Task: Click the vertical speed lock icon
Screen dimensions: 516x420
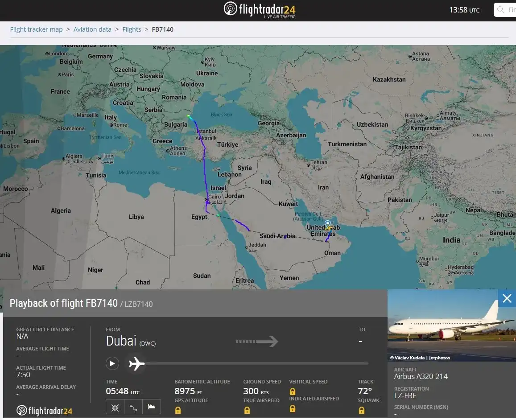Action: tap(292, 391)
